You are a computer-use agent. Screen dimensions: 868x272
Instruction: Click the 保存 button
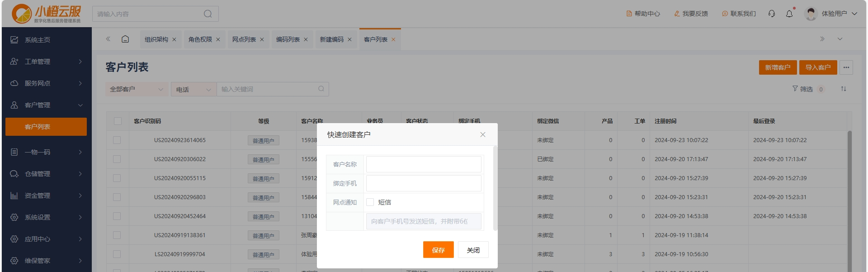438,250
